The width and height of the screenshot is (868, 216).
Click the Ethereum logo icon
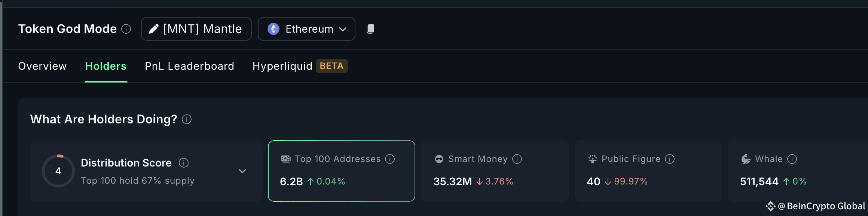coord(273,29)
